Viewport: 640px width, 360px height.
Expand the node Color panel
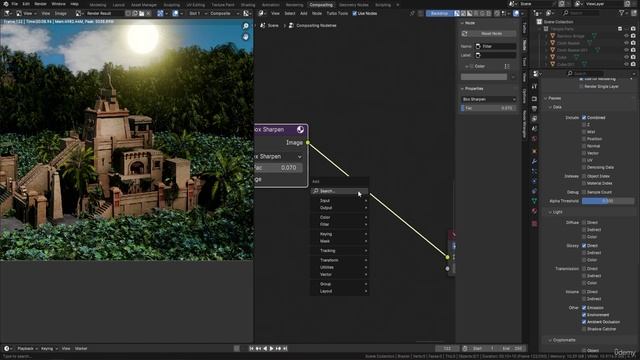(468, 66)
